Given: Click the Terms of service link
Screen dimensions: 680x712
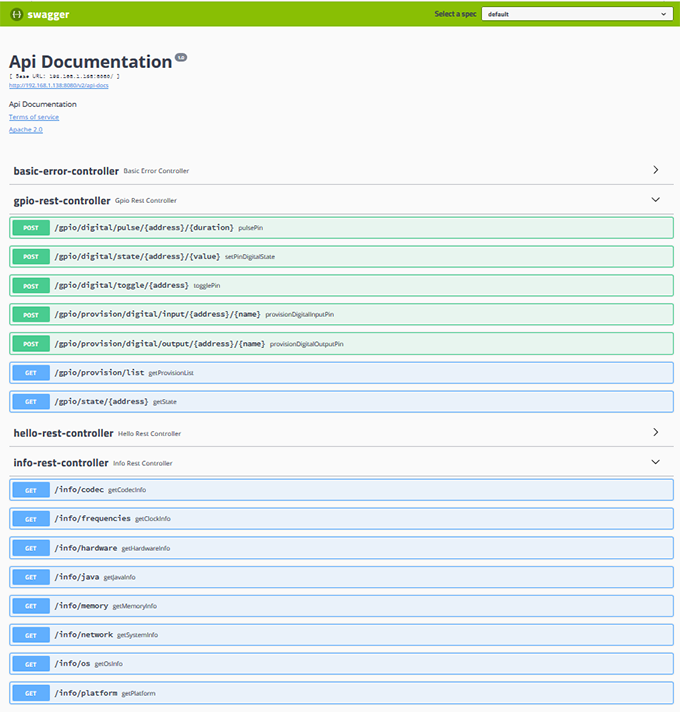Looking at the screenshot, I should click(34, 117).
